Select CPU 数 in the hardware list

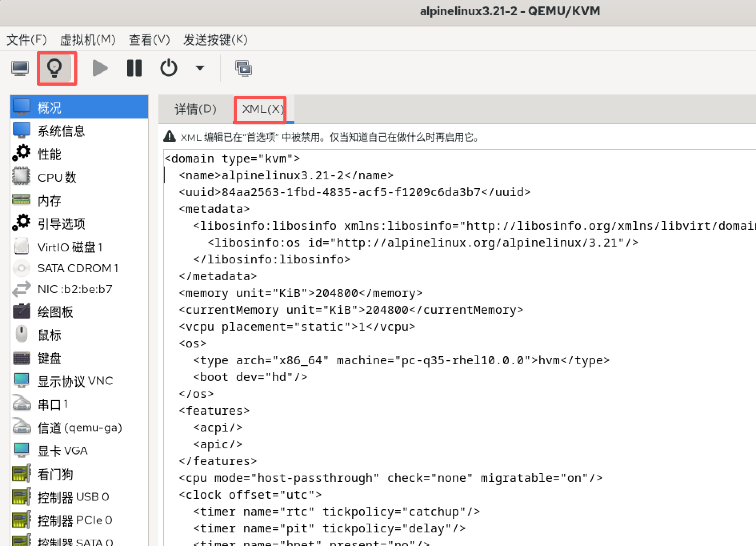click(57, 177)
